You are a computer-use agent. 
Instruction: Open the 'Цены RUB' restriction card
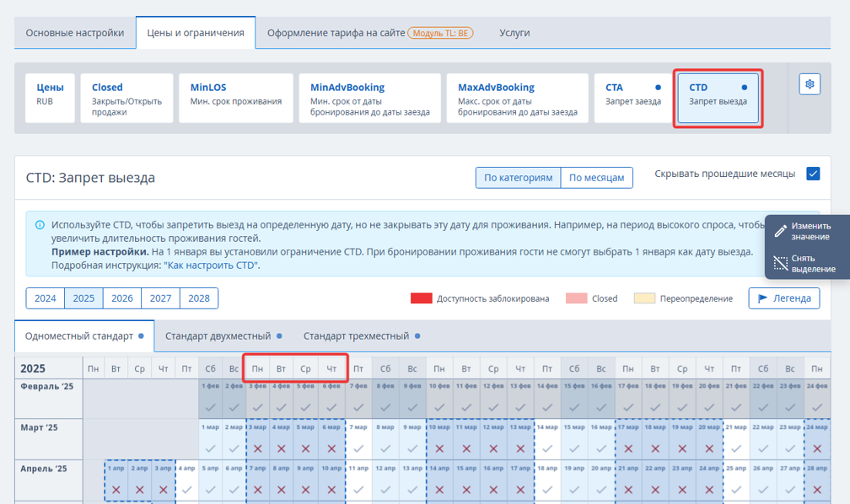point(50,98)
